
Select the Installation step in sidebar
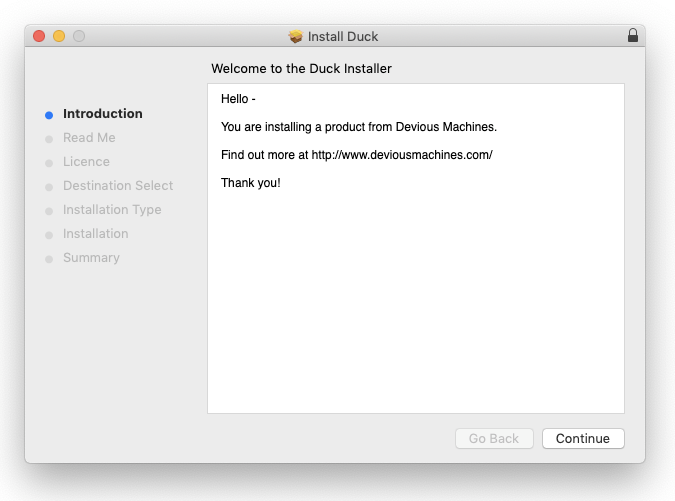(x=96, y=234)
